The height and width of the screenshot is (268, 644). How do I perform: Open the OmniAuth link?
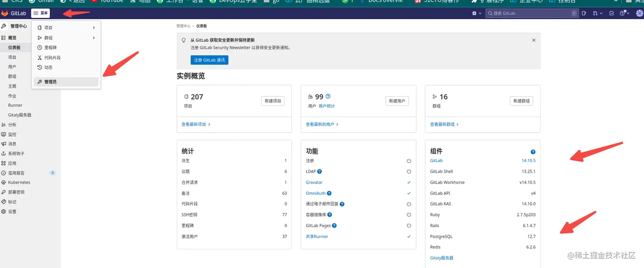pyautogui.click(x=316, y=193)
